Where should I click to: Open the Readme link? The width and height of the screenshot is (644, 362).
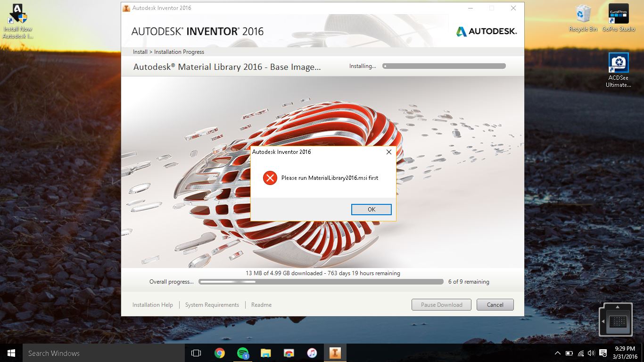(261, 305)
